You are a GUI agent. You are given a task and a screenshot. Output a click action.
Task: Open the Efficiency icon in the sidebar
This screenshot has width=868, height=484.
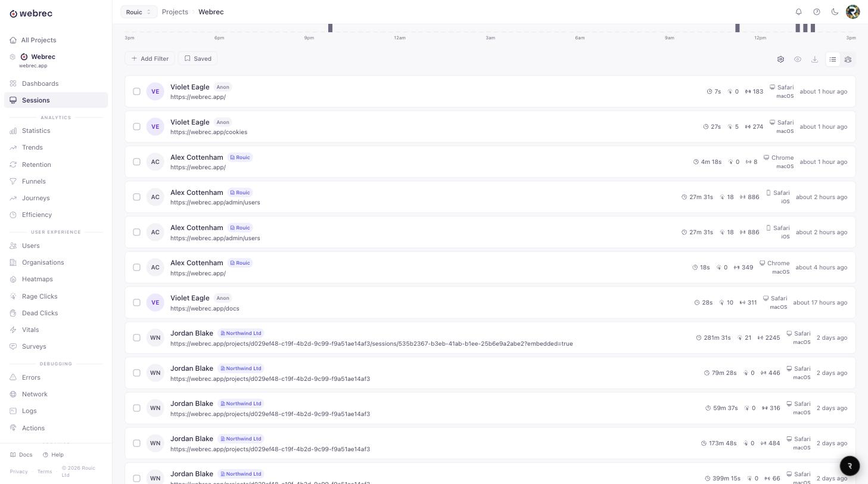tap(13, 215)
